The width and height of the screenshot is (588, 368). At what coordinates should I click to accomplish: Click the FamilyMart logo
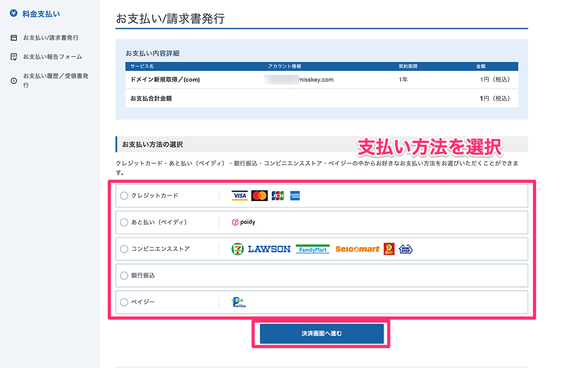[x=313, y=249]
